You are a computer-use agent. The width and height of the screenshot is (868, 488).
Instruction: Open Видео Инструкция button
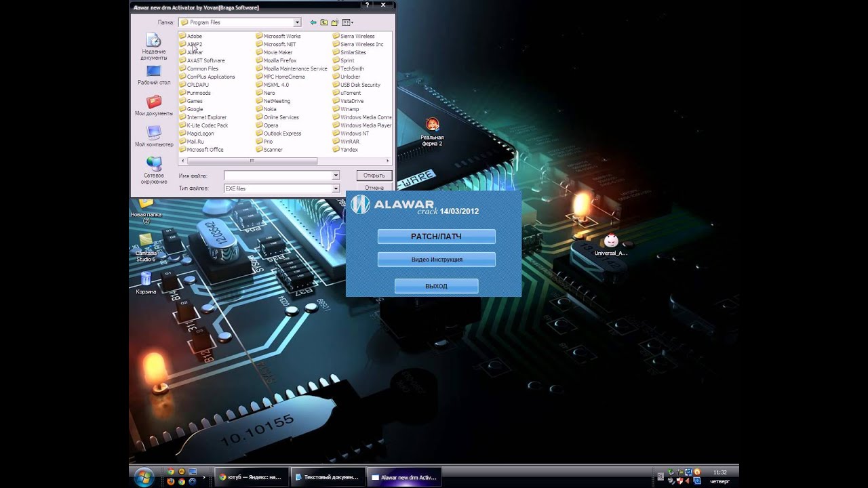[436, 260]
